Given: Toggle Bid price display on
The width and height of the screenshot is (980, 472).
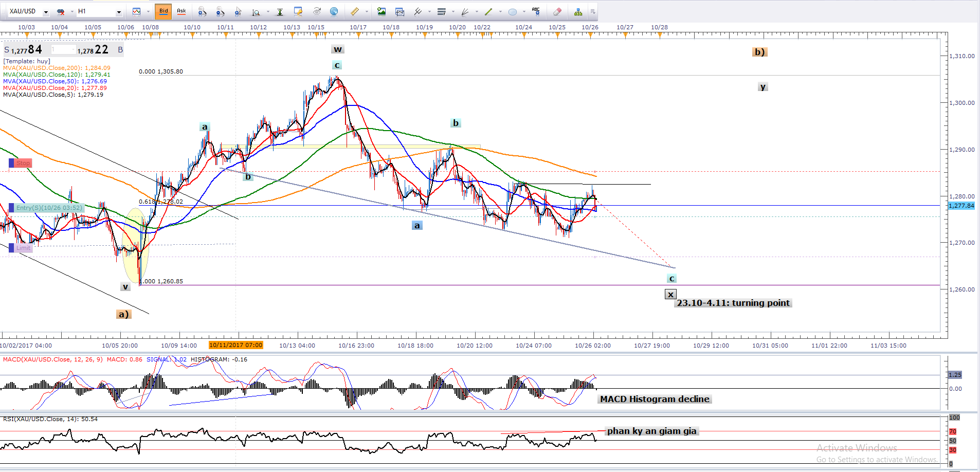Looking at the screenshot, I should 164,11.
